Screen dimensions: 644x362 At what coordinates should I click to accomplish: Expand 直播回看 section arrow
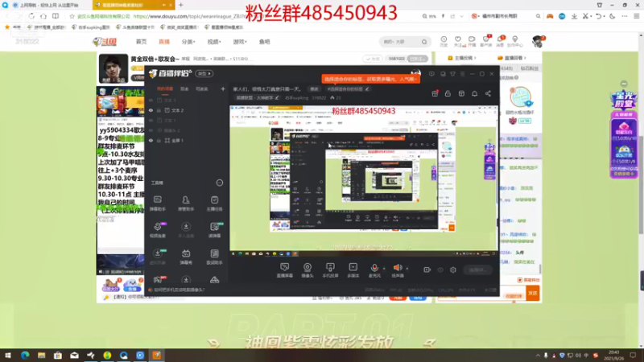click(525, 58)
